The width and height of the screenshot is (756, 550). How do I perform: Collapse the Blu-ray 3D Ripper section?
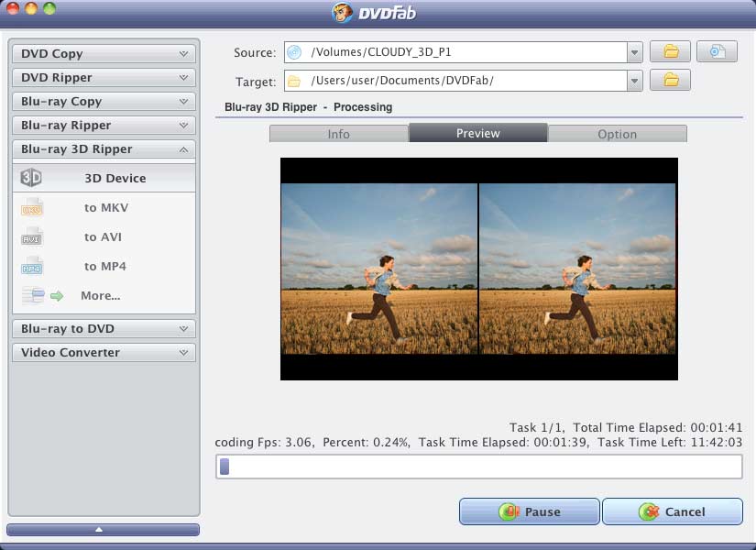click(x=104, y=149)
